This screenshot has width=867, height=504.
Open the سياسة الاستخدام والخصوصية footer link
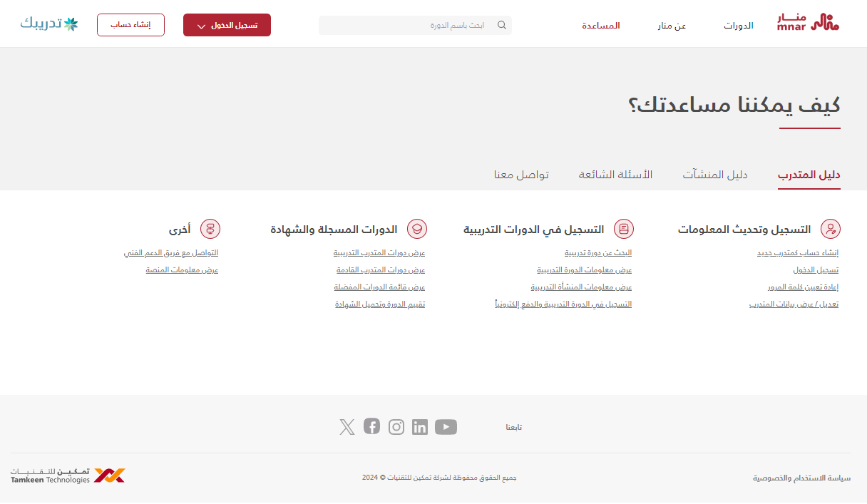(801, 478)
